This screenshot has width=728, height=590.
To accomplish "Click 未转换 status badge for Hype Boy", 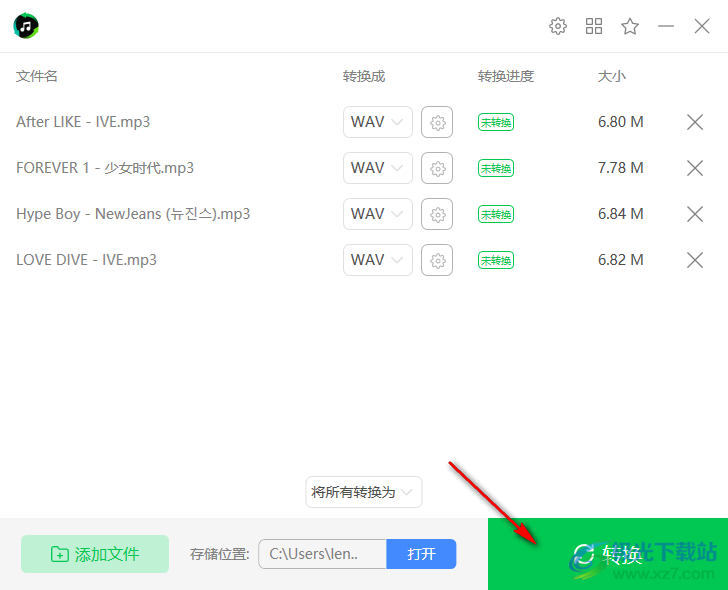I will [x=496, y=214].
